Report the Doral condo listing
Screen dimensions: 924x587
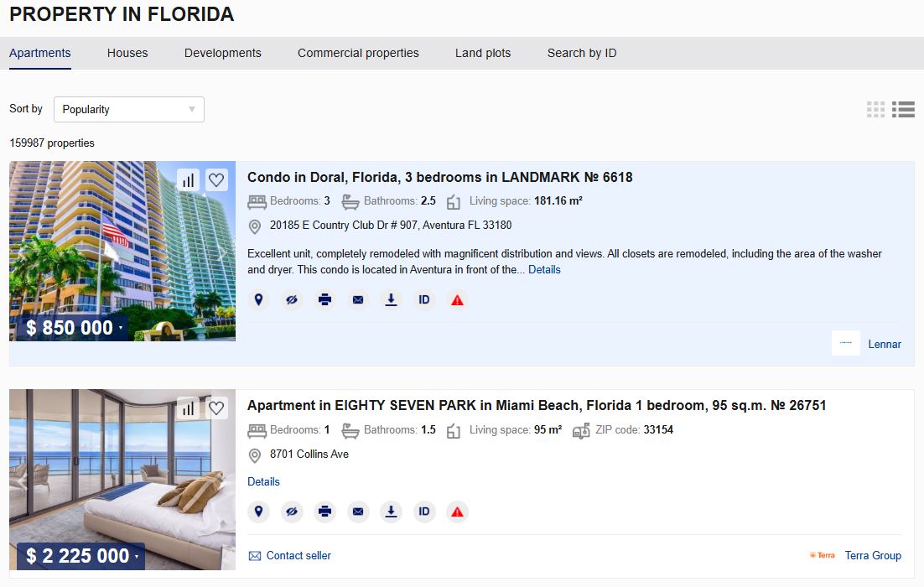pos(457,300)
